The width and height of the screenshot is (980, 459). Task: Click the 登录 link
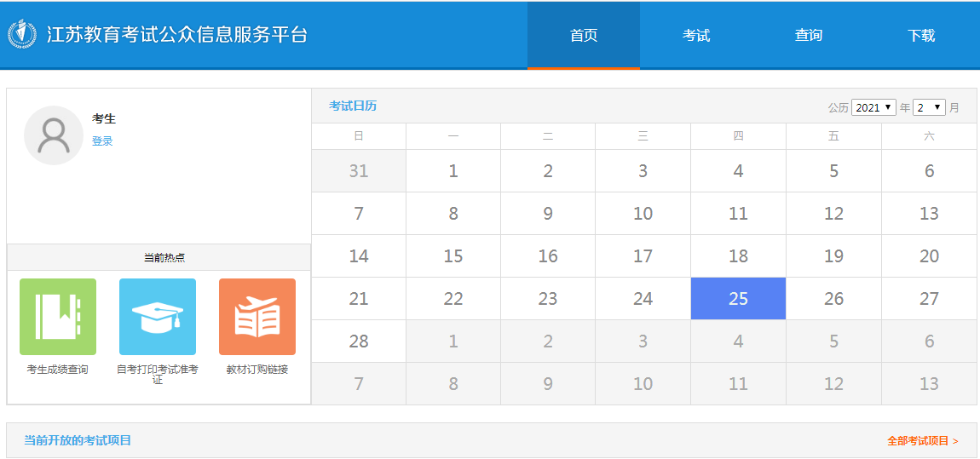(x=102, y=141)
